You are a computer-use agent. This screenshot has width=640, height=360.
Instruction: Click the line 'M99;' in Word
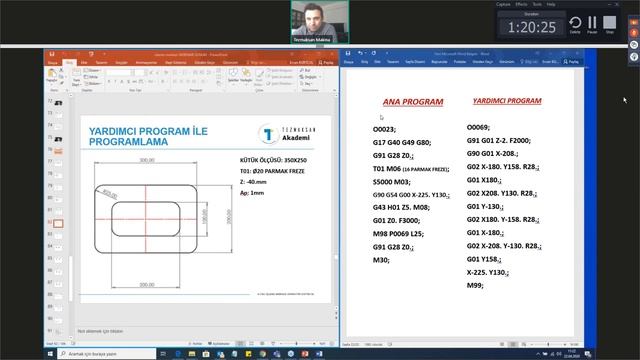pyautogui.click(x=475, y=285)
